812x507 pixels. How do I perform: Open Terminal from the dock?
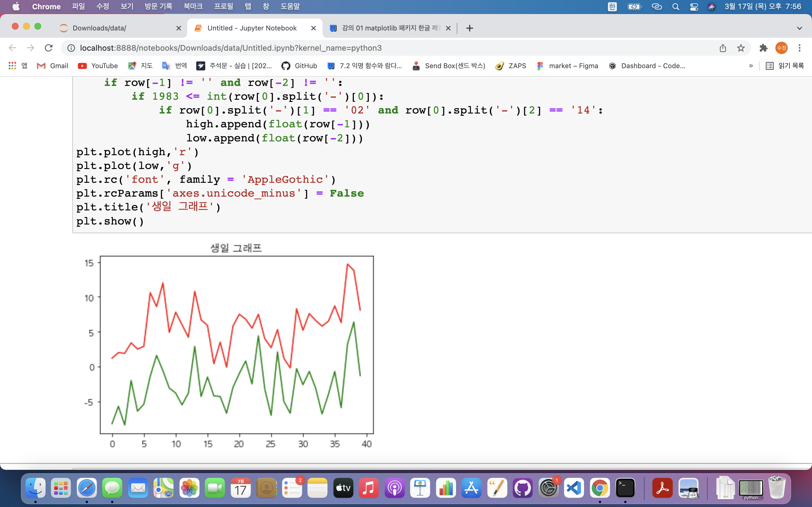click(x=625, y=488)
